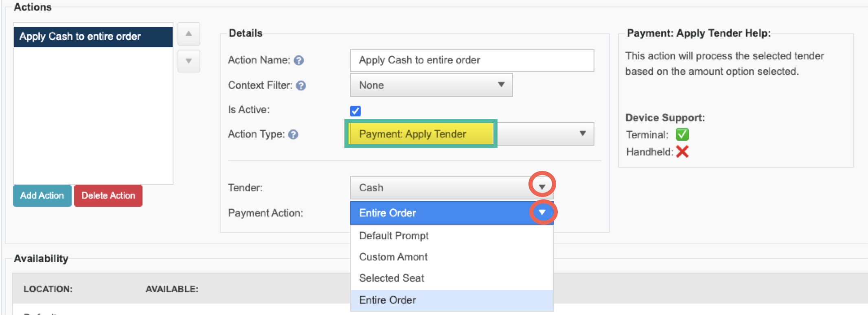The width and height of the screenshot is (868, 315).
Task: Move action up with the up arrow
Action: 189,34
